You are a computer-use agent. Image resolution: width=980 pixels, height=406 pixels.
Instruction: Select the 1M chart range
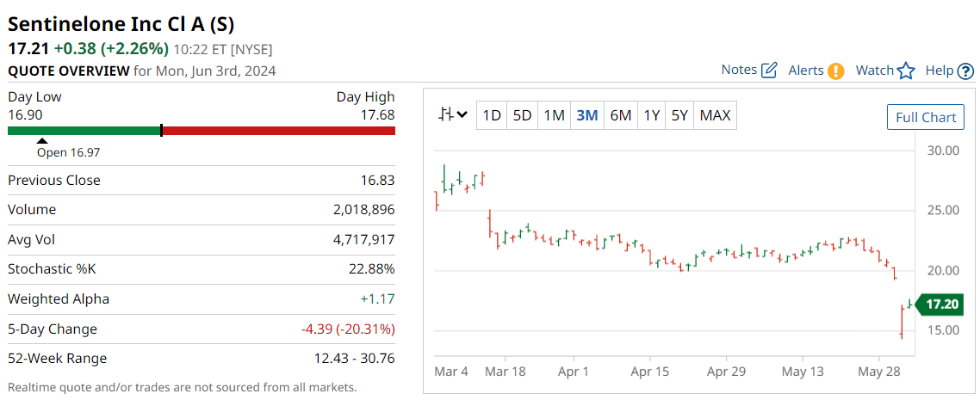[555, 115]
